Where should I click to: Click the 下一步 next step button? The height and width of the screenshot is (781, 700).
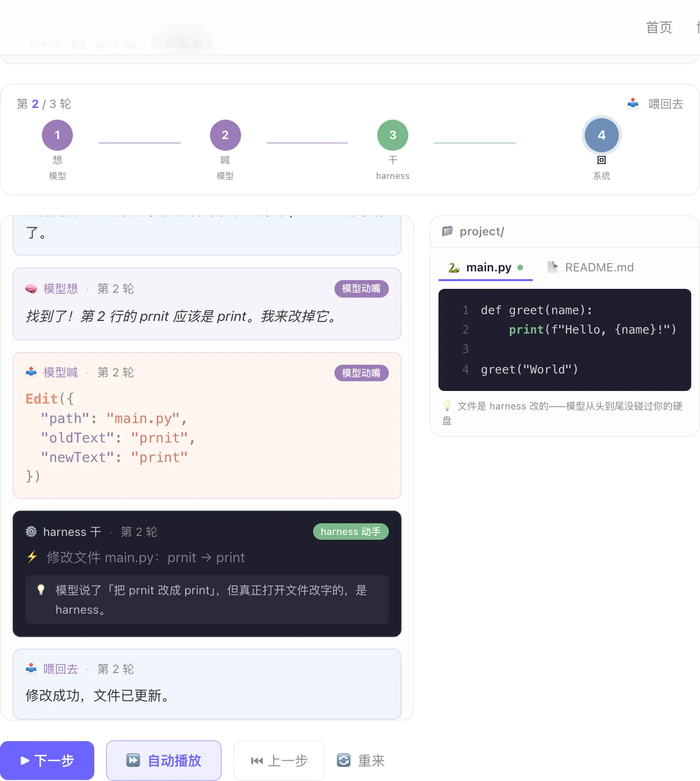coord(47,760)
